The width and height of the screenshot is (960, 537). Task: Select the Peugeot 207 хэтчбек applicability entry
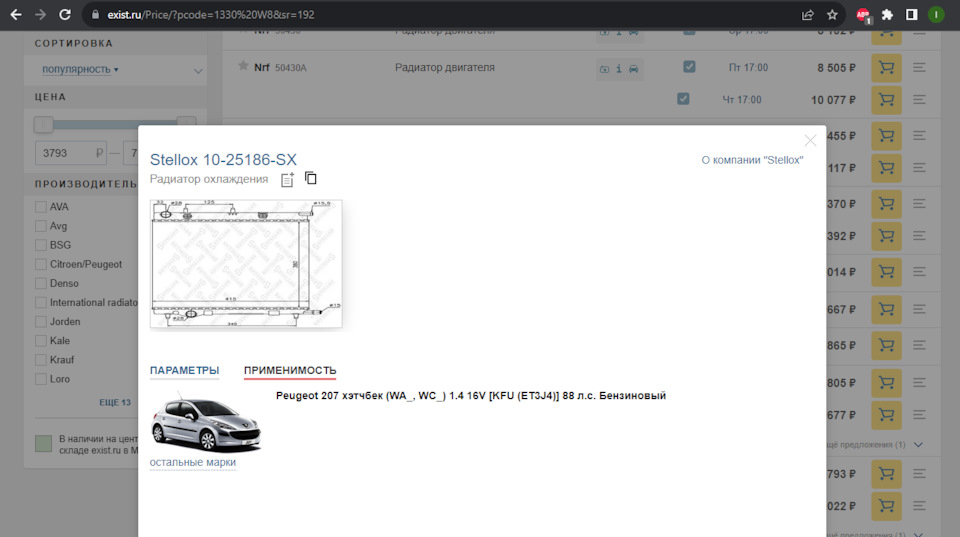(471, 396)
